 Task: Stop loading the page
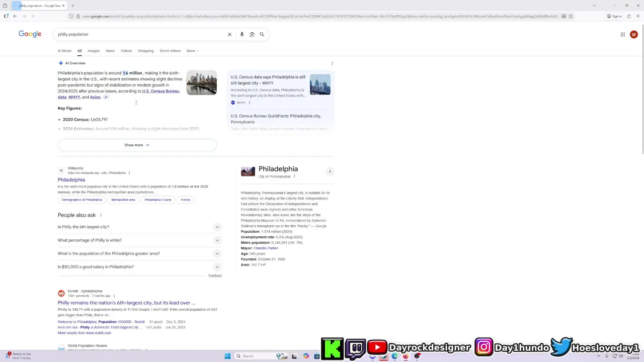click(x=33, y=16)
